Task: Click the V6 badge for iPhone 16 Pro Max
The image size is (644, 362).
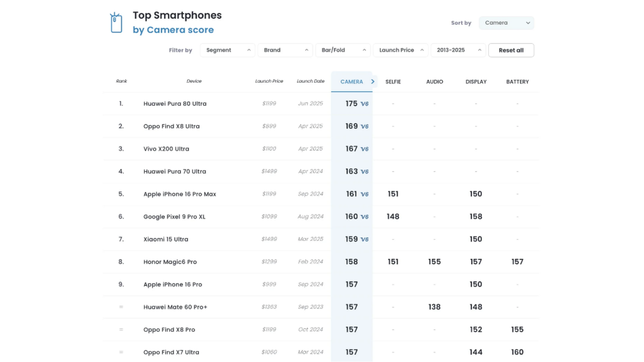Action: (365, 194)
